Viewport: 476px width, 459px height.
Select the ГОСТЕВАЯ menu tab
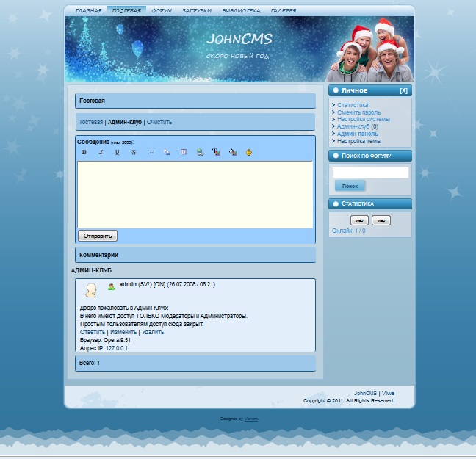[126, 10]
